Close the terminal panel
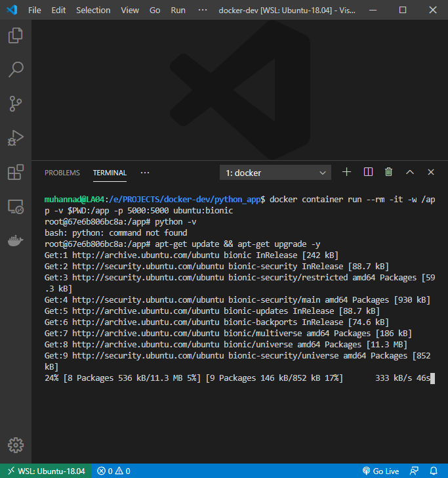 [x=431, y=172]
